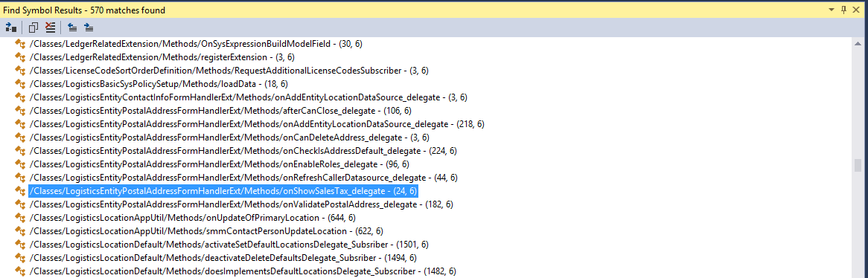Click icon beside onCanDeleteAddress_delegate result
Image resolution: width=868 pixels, height=278 pixels.
tap(21, 137)
